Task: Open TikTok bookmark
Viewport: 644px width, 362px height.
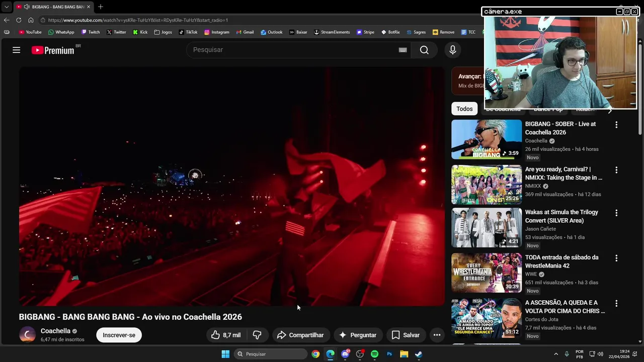Action: (188, 32)
